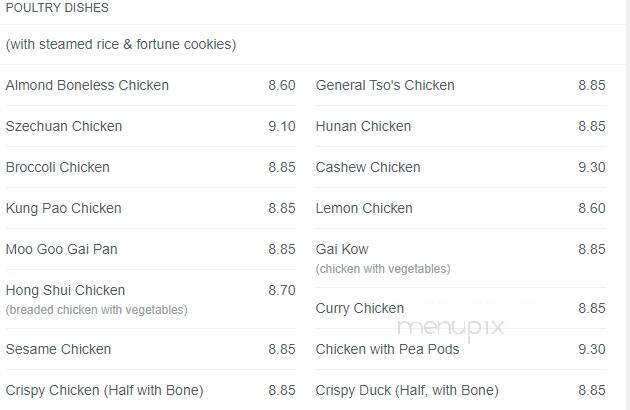630x410 pixels.
Task: Choose Crispy Duck (Half, with Bone)
Action: click(x=407, y=390)
